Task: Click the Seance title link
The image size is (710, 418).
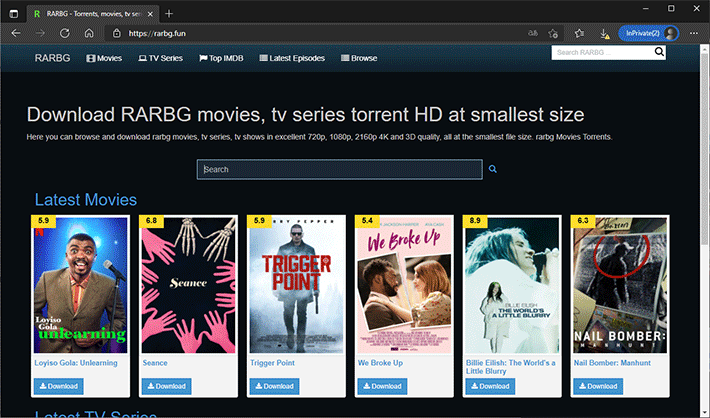Action: pos(155,363)
